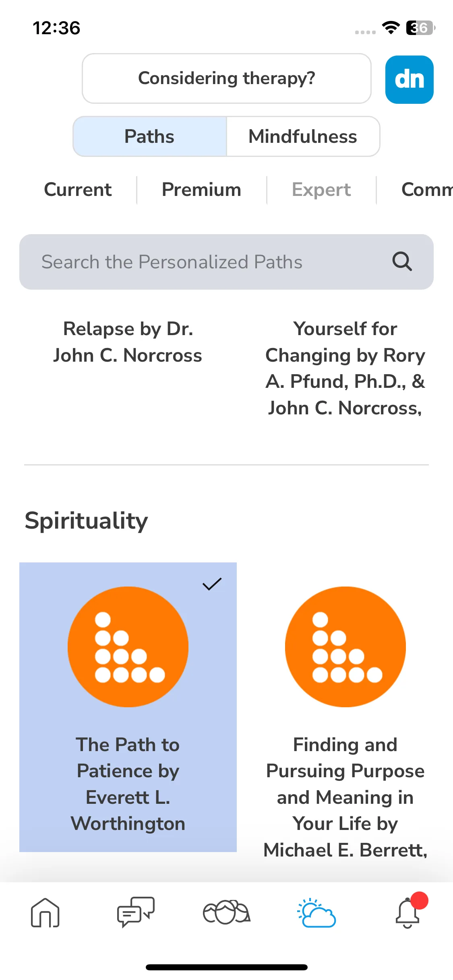Open the notifications bell icon

click(x=408, y=912)
